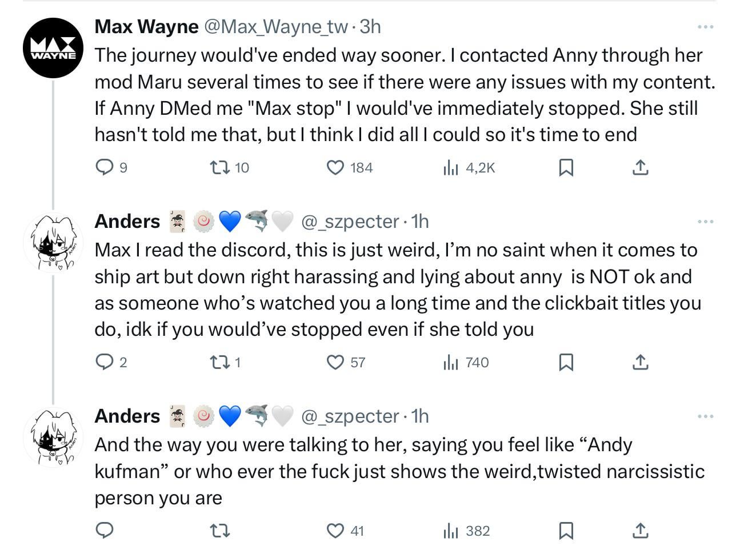Open more options on Anders' Andy kufman tweet
Screen dimensions: 756x554
click(x=706, y=416)
